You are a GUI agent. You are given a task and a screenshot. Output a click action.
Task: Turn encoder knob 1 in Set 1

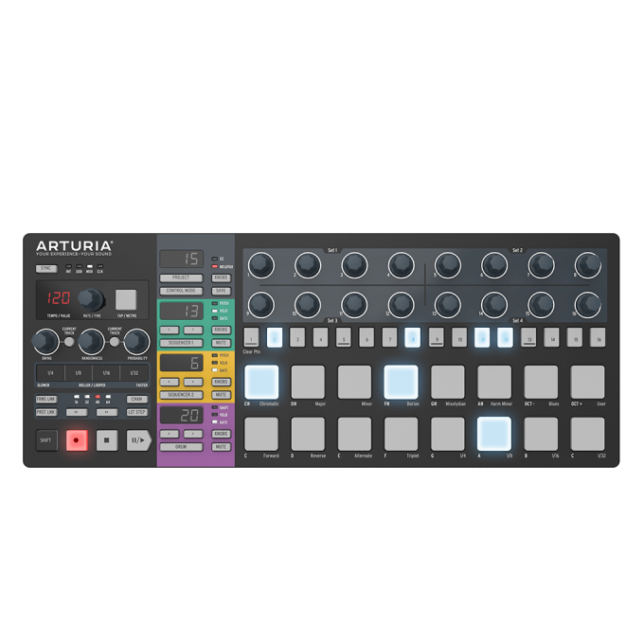tap(261, 265)
